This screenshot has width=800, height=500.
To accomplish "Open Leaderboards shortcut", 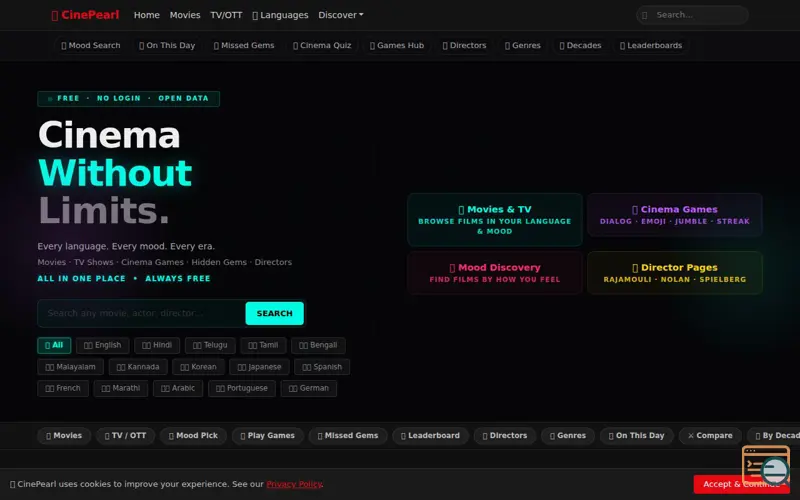I will pyautogui.click(x=651, y=45).
